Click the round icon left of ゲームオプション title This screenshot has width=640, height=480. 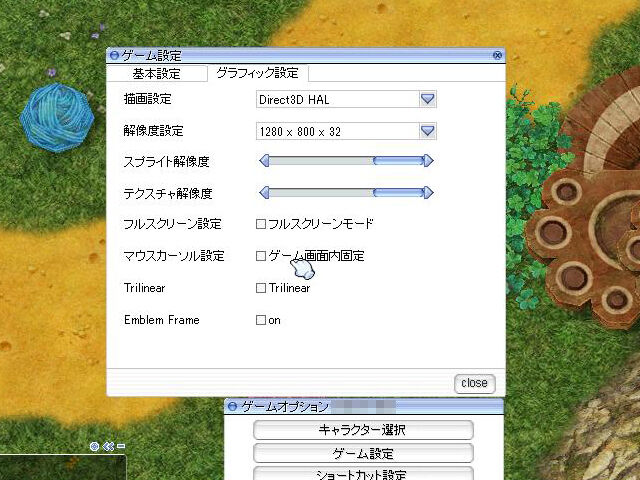233,407
